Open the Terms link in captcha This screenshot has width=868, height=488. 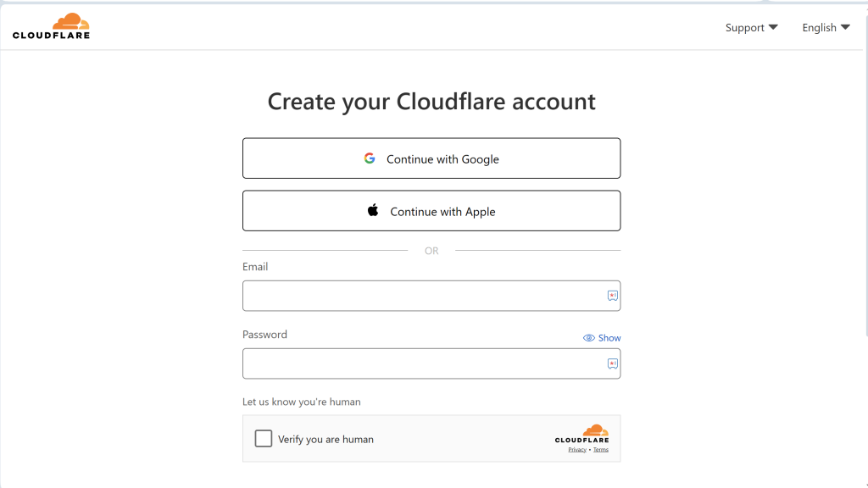pyautogui.click(x=601, y=450)
